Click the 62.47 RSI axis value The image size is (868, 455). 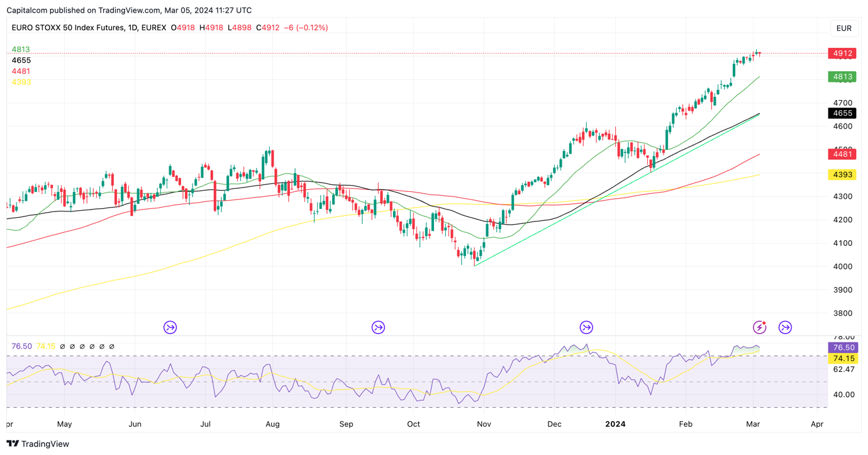(x=843, y=369)
